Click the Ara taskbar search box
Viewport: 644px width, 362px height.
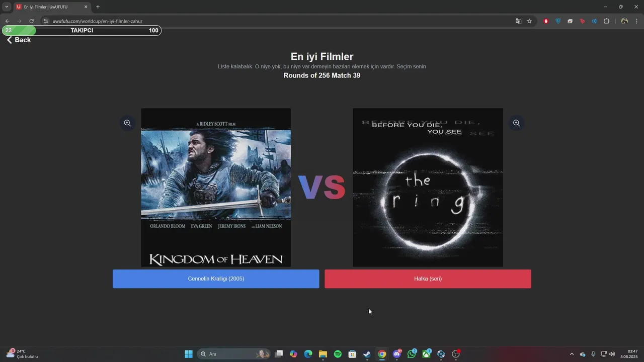pos(234,354)
